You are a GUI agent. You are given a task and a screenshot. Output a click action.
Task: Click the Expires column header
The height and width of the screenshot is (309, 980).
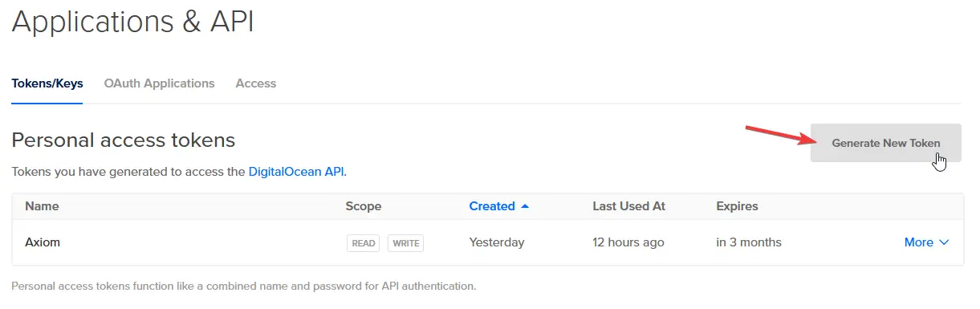coord(737,206)
